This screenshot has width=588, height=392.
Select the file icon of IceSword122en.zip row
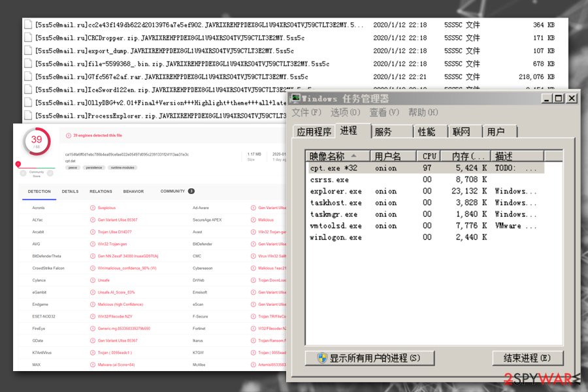pyautogui.click(x=28, y=90)
